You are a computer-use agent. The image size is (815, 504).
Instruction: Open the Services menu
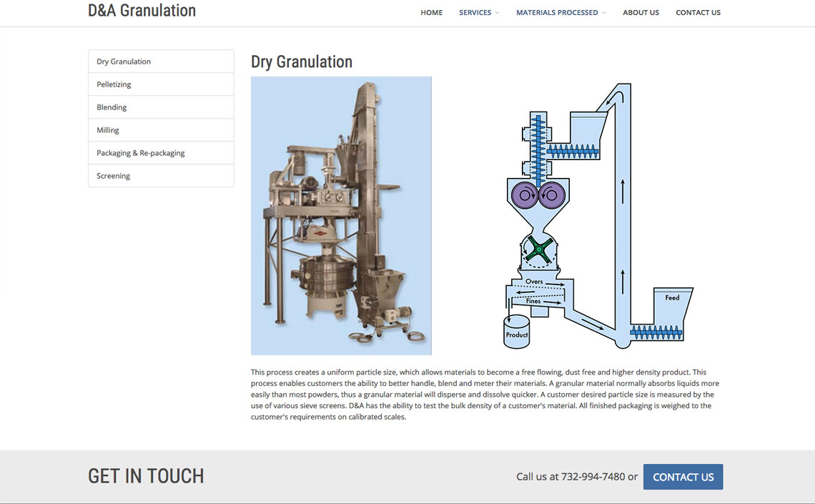475,12
